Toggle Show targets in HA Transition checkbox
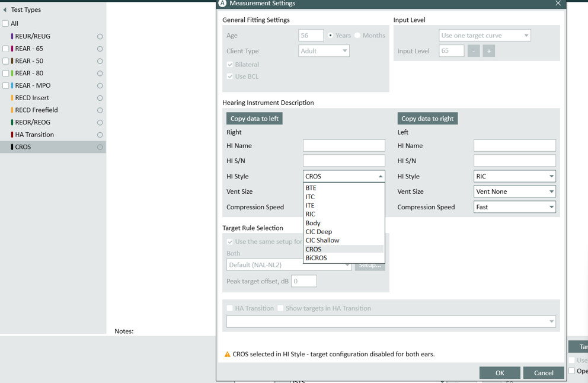The image size is (588, 383). [280, 308]
